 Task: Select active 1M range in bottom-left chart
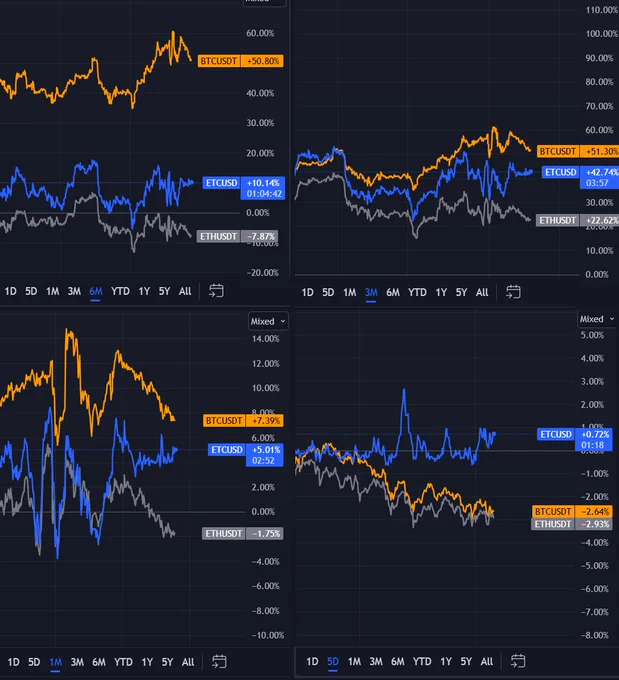point(56,662)
